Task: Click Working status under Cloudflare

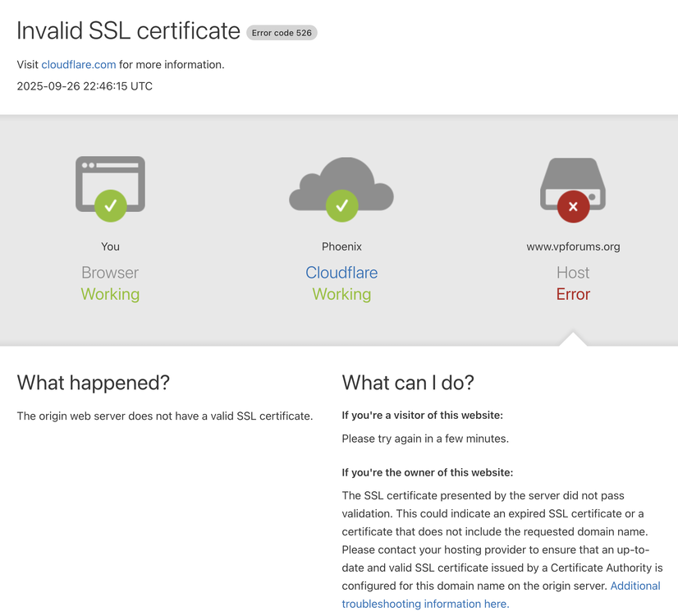Action: tap(341, 294)
